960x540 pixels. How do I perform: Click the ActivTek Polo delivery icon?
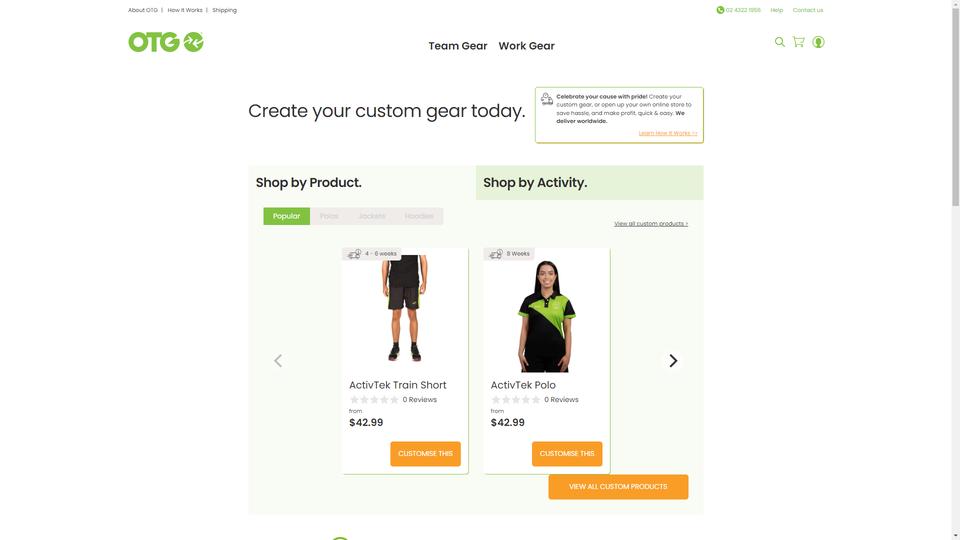(496, 253)
